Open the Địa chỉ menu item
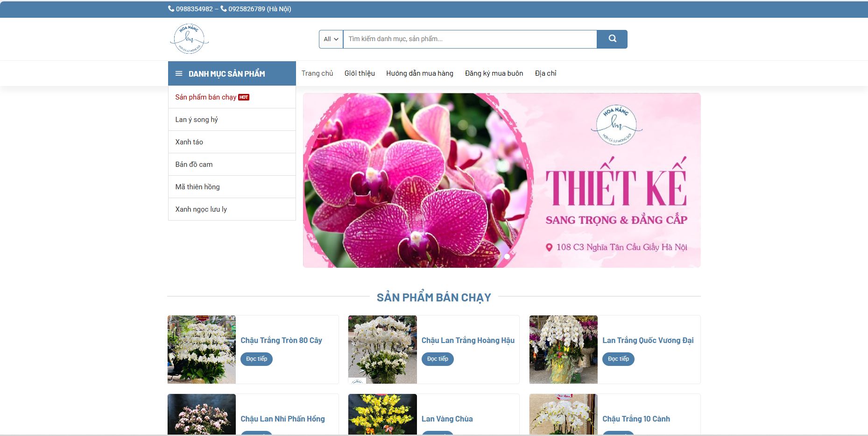 (546, 73)
